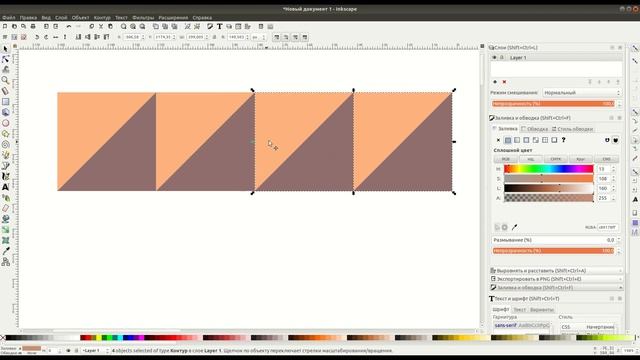Screen dimensions: 640x360
Task: Select the Ellipse tool
Action: [5, 123]
